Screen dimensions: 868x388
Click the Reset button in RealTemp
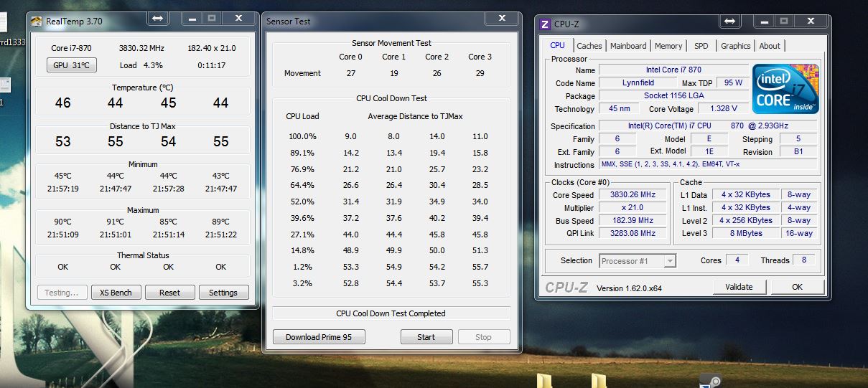coord(169,293)
